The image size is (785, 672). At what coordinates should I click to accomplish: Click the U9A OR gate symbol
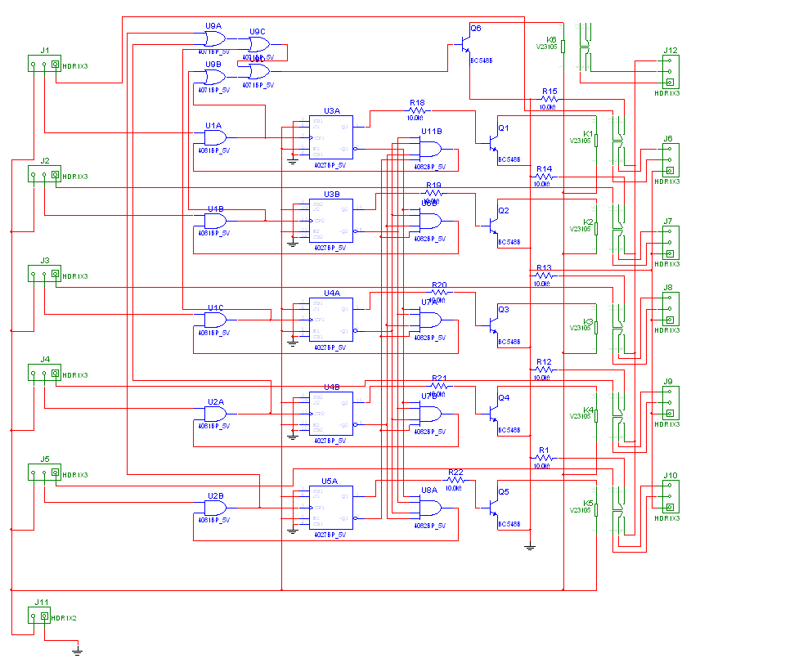(x=214, y=38)
